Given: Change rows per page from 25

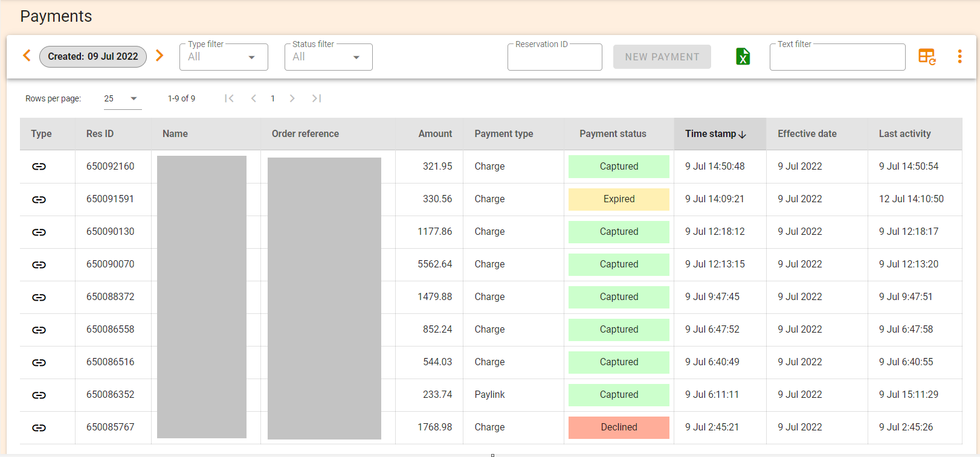Looking at the screenshot, I should click(123, 98).
